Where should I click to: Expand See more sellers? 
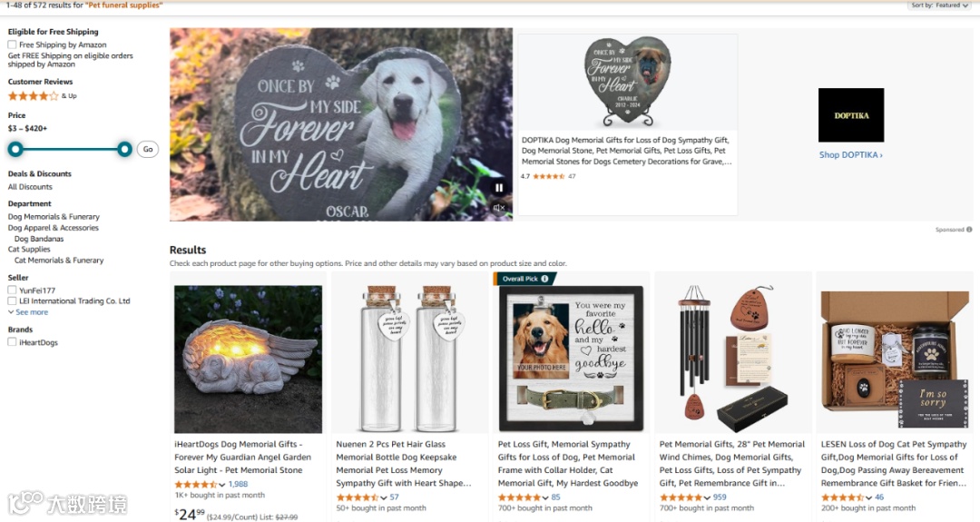28,312
